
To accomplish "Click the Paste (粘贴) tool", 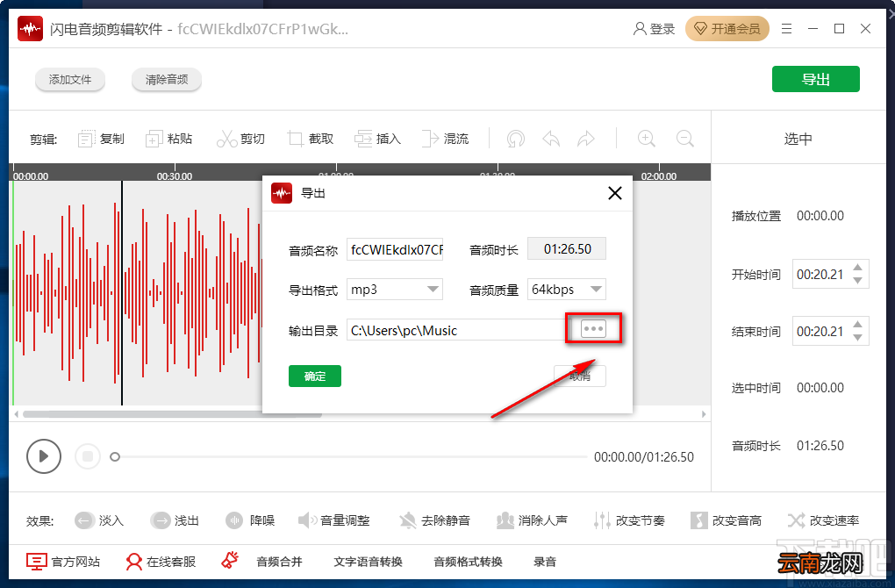I will (169, 139).
